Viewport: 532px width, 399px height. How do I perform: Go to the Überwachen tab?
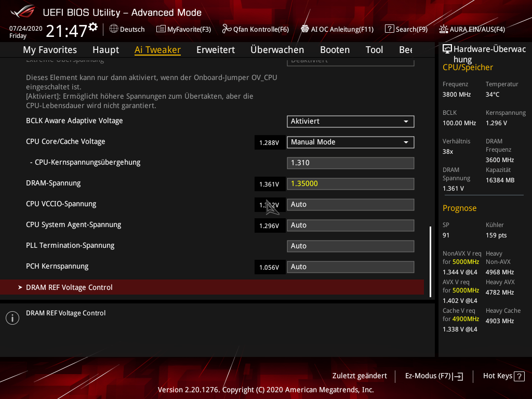pos(277,50)
